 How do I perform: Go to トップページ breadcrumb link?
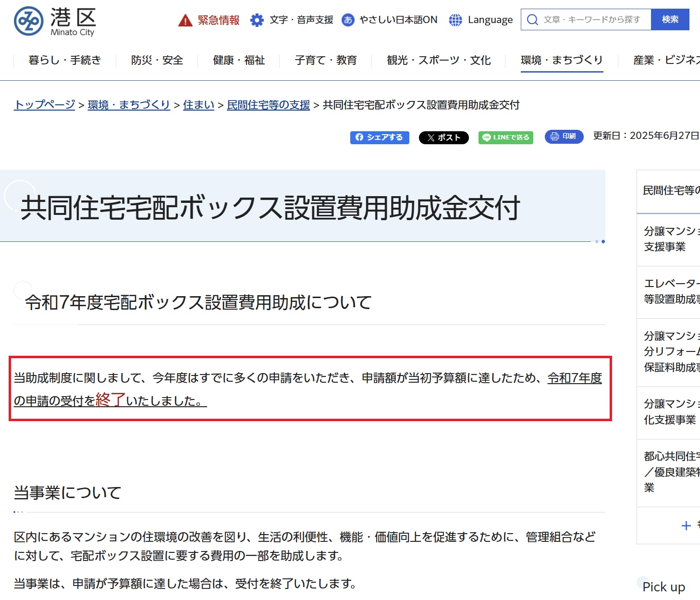(x=45, y=105)
